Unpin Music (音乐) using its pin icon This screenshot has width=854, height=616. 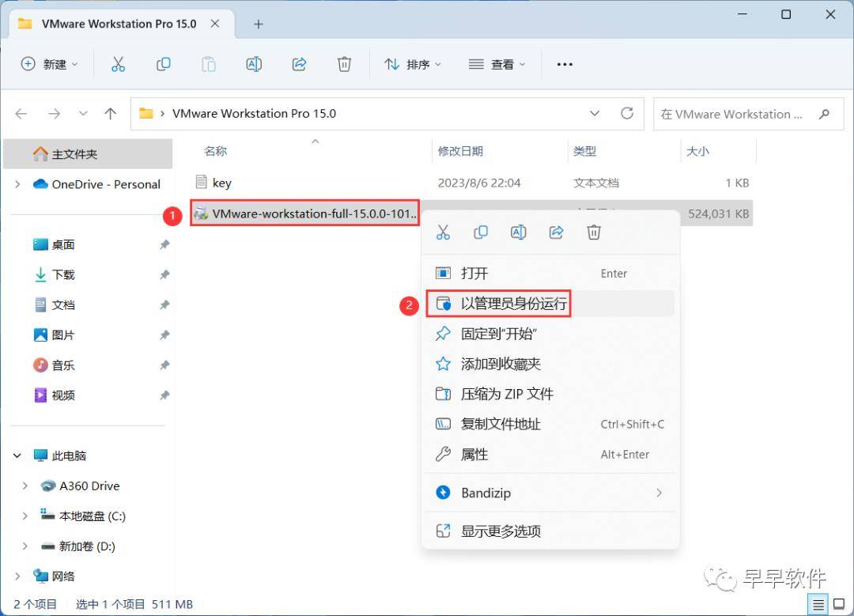[164, 365]
